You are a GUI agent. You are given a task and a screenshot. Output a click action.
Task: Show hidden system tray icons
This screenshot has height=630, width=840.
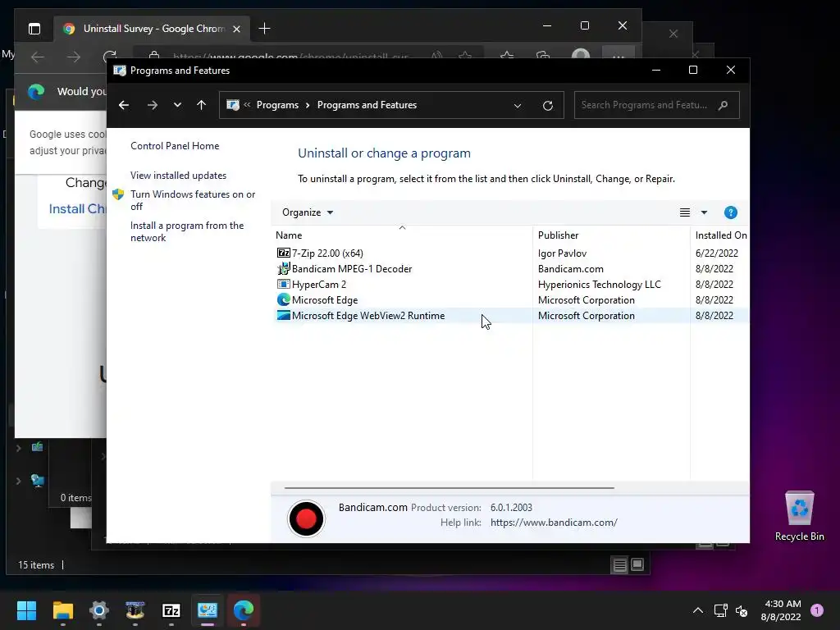click(x=698, y=610)
